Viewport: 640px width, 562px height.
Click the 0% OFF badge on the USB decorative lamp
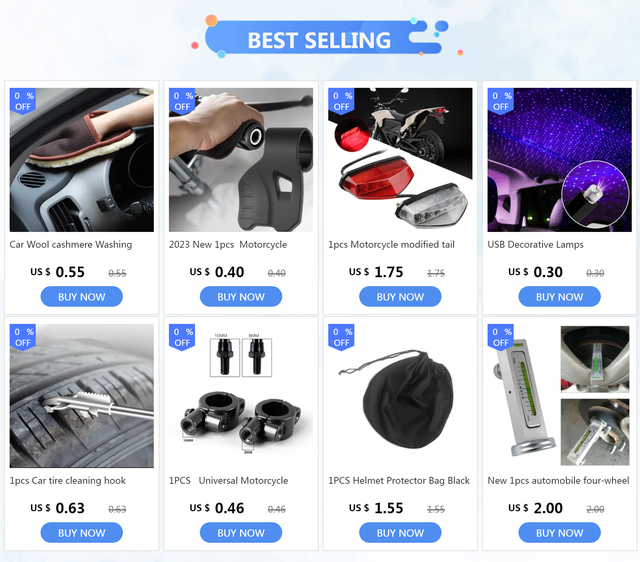(501, 101)
